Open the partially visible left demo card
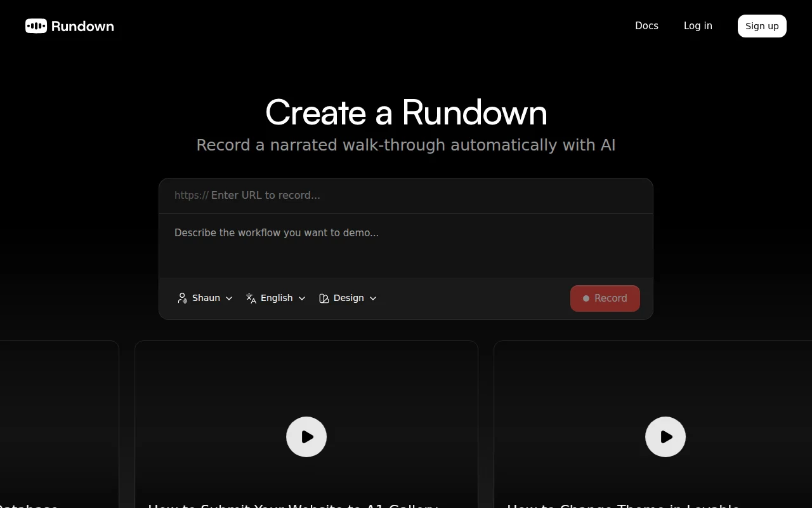This screenshot has width=812, height=508. point(59,424)
